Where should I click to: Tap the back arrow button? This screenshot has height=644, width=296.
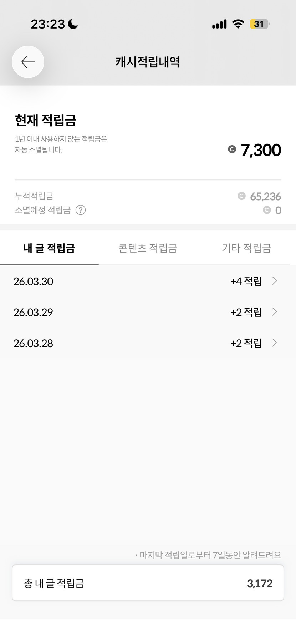coord(28,62)
